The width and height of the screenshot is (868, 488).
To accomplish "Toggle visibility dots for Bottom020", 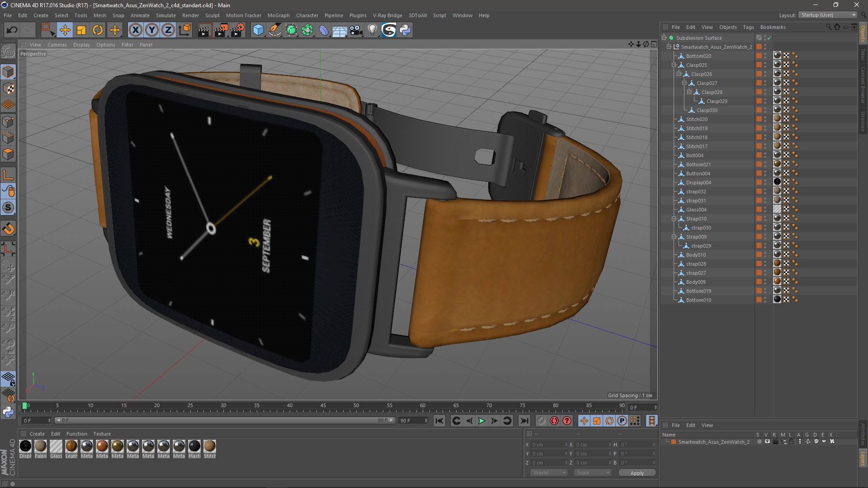I will [765, 56].
